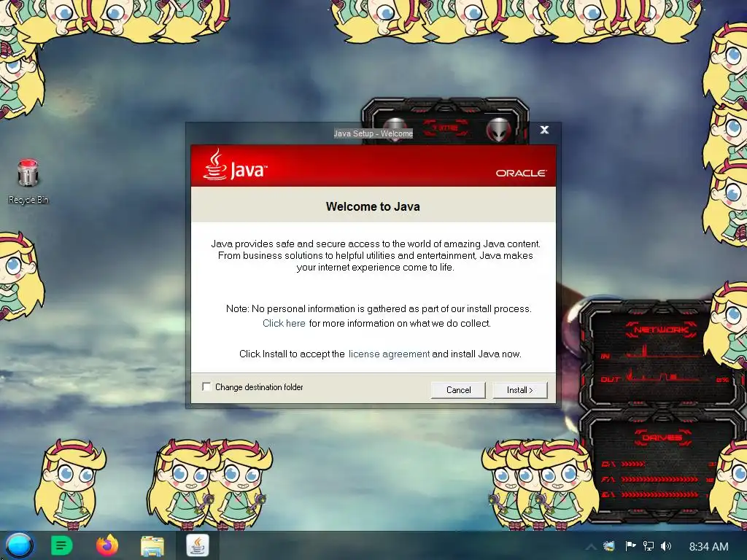The image size is (747, 560).
Task: Click the Install button in Java Setup
Action: point(519,390)
